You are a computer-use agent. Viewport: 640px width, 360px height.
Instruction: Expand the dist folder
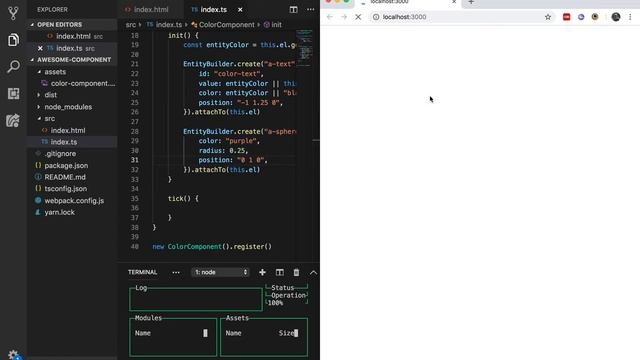click(x=73, y=95)
